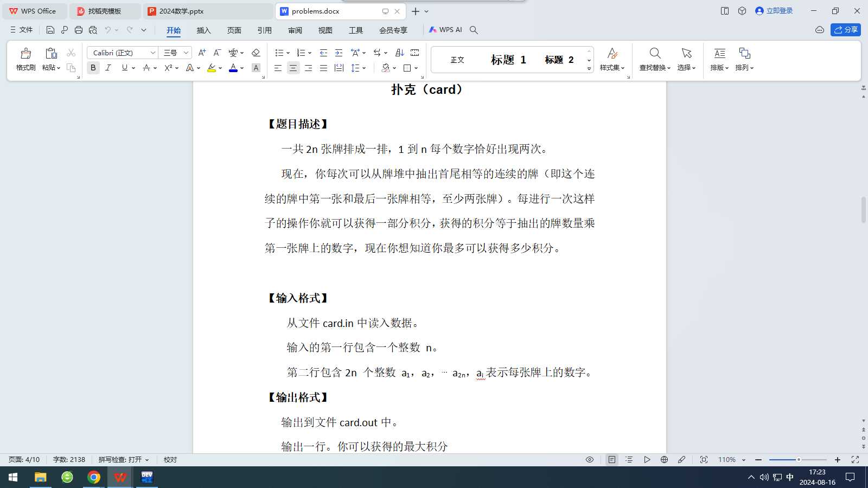Click the web layout globe icon
This screenshot has width=868, height=488.
point(664,460)
